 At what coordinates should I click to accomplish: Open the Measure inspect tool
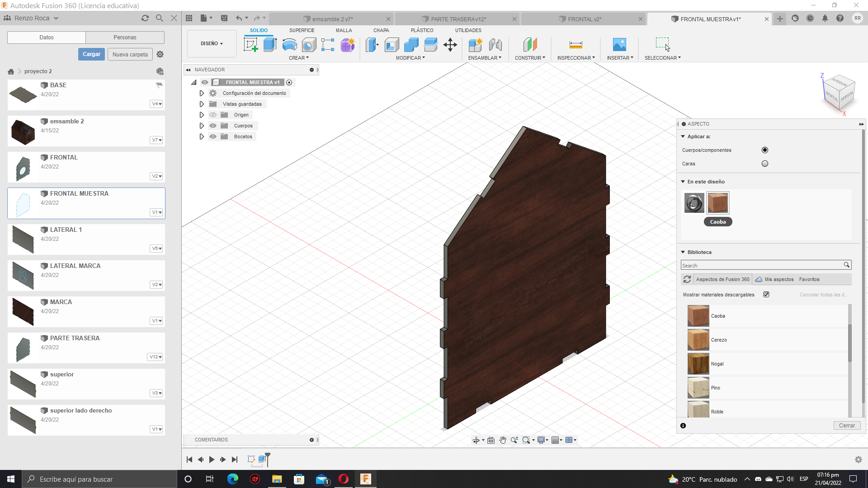pyautogui.click(x=576, y=45)
